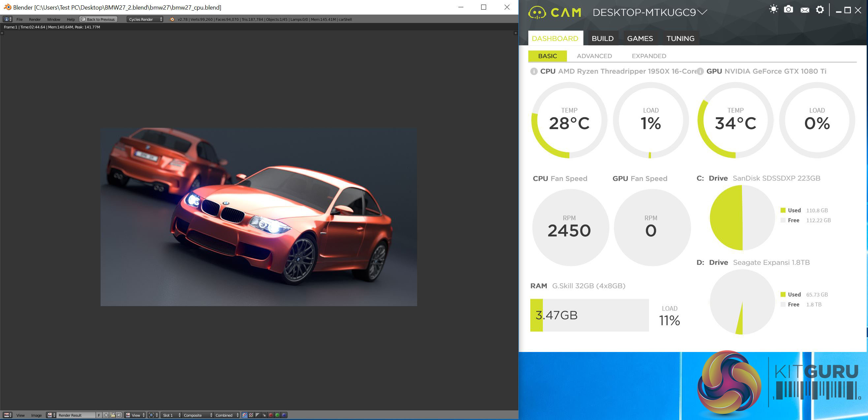Click the Back to Previous button
Image resolution: width=868 pixels, height=420 pixels.
[x=98, y=19]
